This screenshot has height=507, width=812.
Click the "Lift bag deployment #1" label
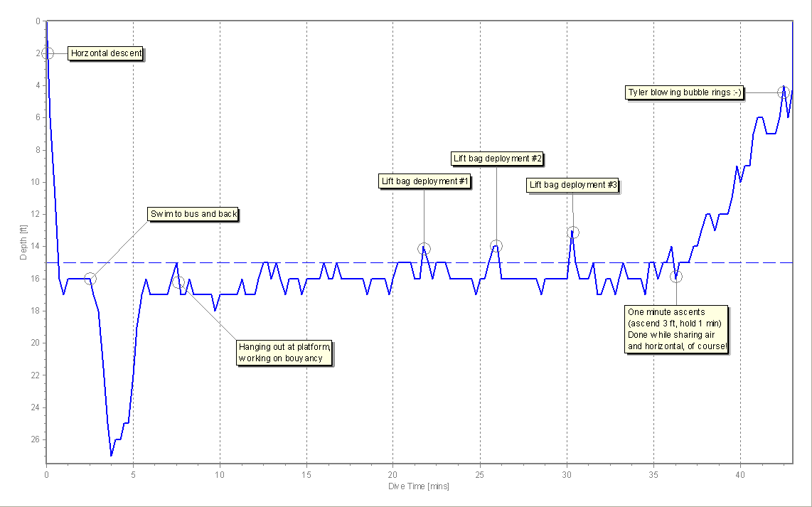[x=424, y=181]
